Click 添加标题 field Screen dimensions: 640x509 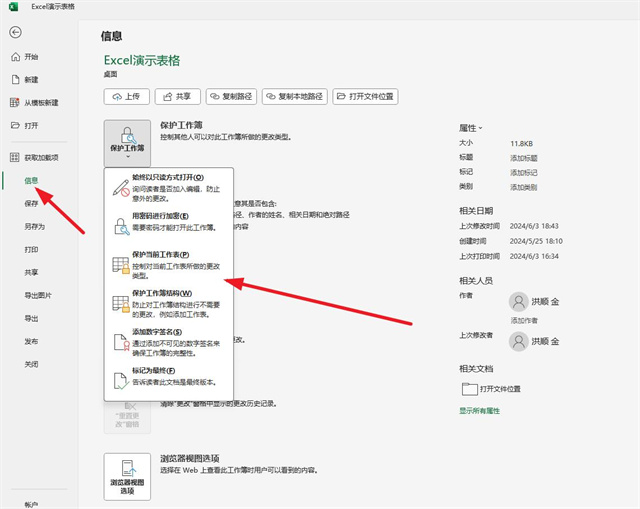click(524, 158)
